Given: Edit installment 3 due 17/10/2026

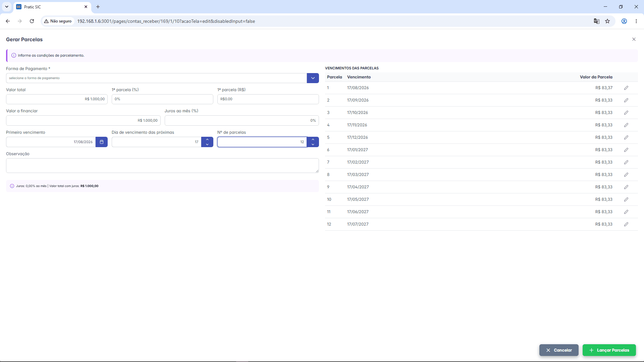Looking at the screenshot, I should pyautogui.click(x=626, y=113).
